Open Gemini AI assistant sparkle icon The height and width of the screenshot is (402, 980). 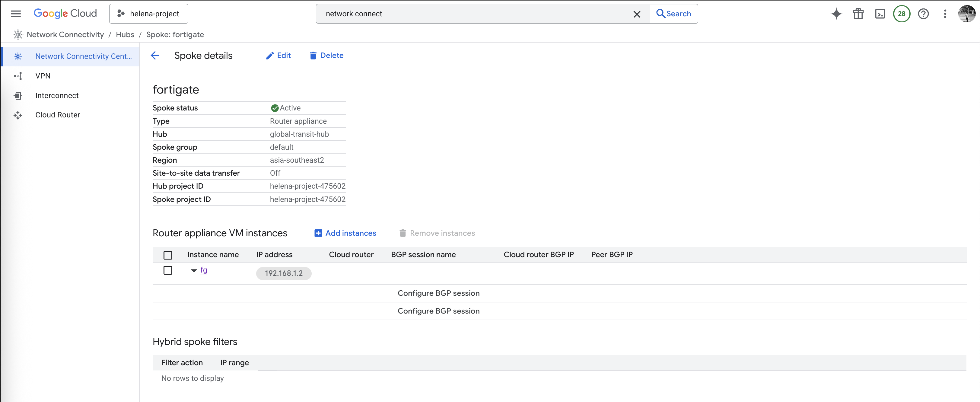coord(836,14)
